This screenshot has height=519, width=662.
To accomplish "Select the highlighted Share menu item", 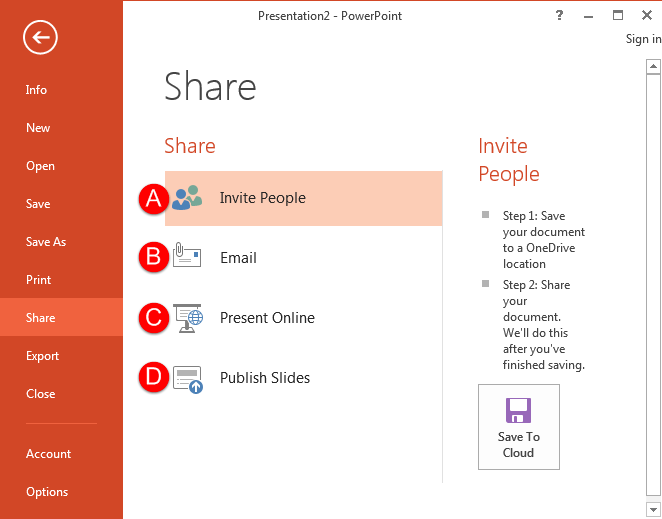I will pos(61,317).
